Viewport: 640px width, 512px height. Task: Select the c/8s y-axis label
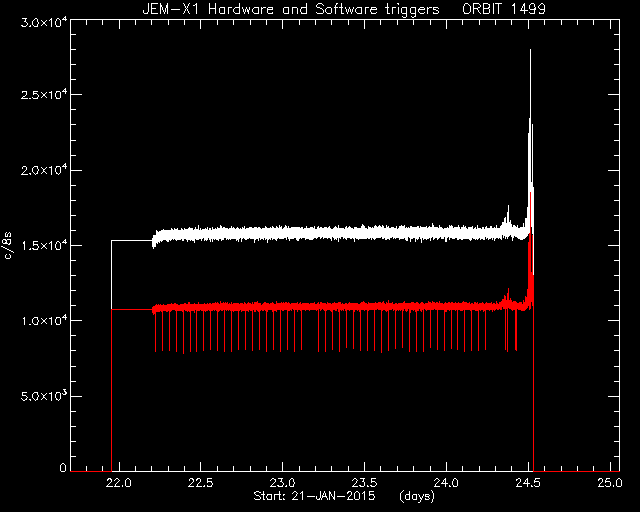[x=7, y=246]
